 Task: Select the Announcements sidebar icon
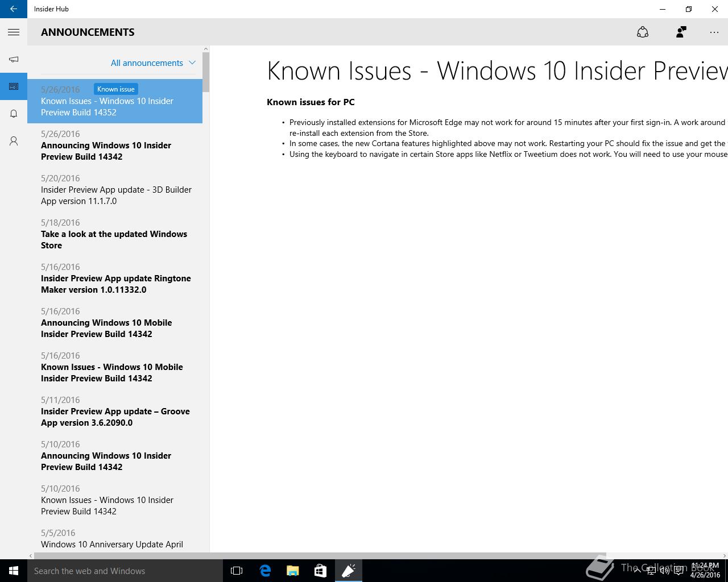14,86
